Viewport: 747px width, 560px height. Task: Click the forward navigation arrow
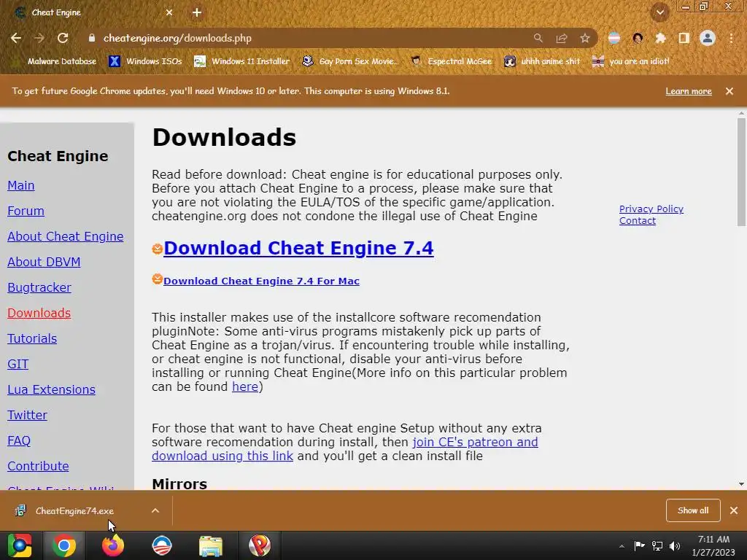39,38
